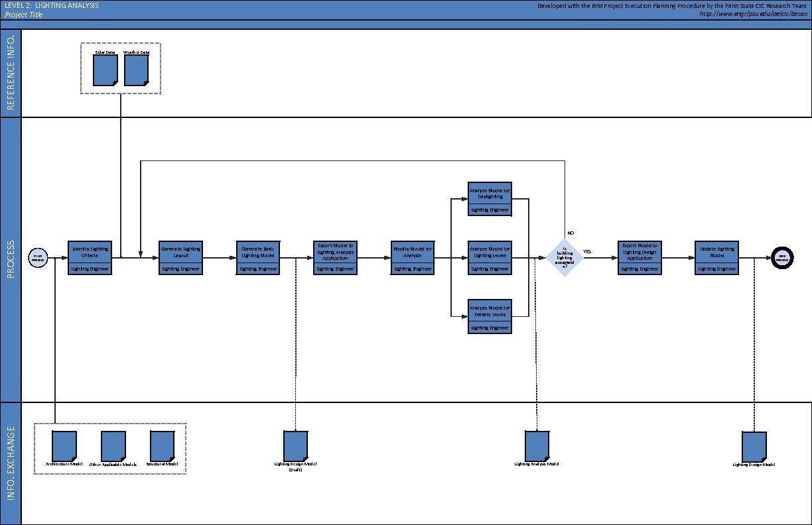Click the Start Process circle

38,259
